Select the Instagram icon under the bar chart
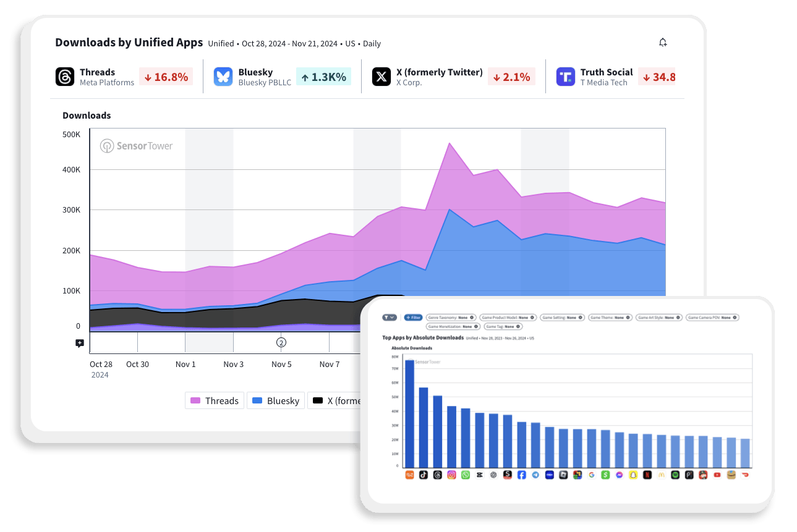 (451, 475)
